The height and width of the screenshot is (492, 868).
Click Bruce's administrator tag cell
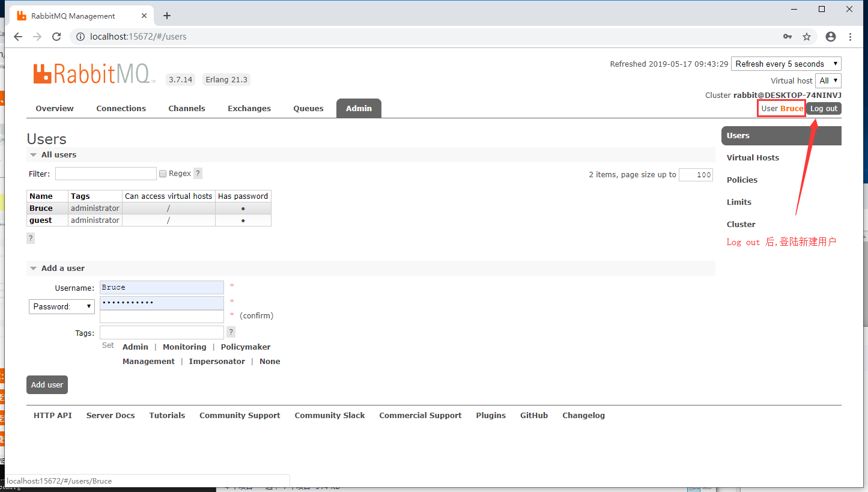[95, 208]
